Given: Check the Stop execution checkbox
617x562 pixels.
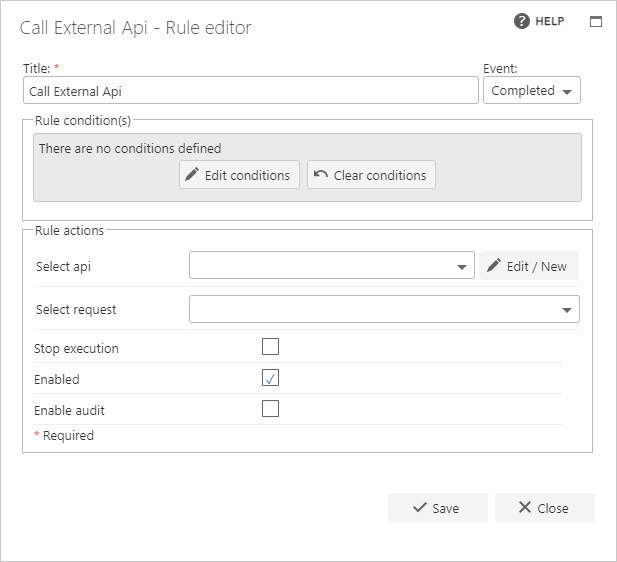Looking at the screenshot, I should (x=270, y=347).
